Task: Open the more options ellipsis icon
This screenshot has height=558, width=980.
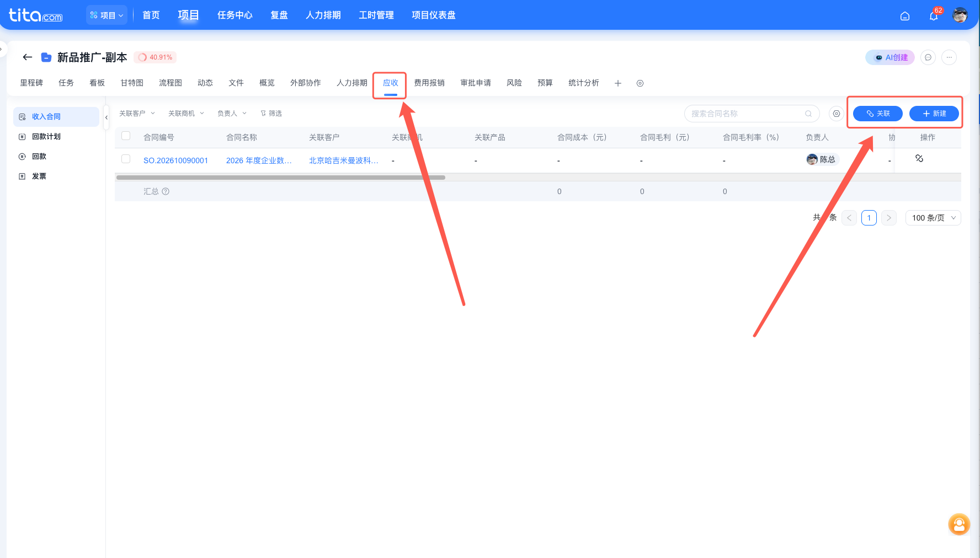Action: [949, 57]
